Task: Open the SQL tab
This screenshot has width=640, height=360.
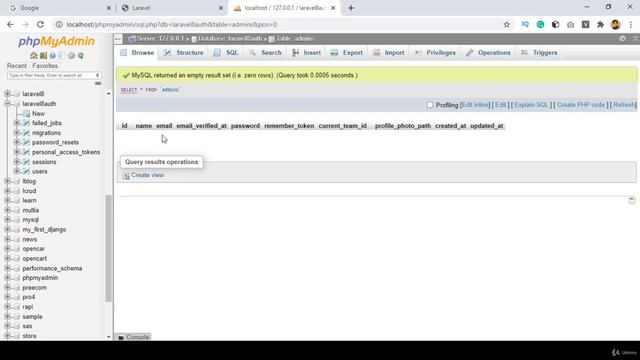Action: click(x=227, y=53)
